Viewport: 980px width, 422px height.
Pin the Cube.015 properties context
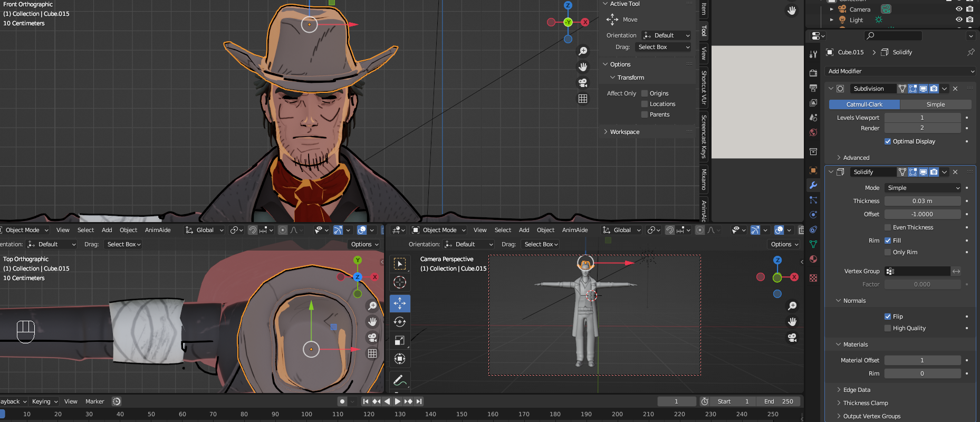(971, 52)
